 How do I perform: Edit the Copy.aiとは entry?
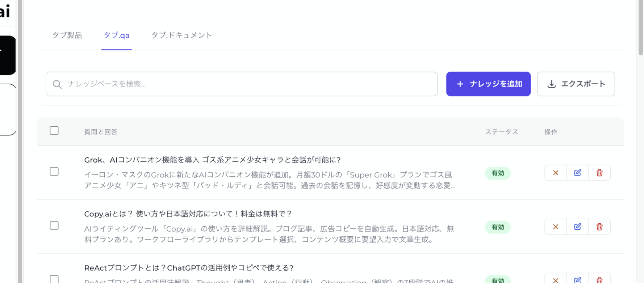click(578, 227)
